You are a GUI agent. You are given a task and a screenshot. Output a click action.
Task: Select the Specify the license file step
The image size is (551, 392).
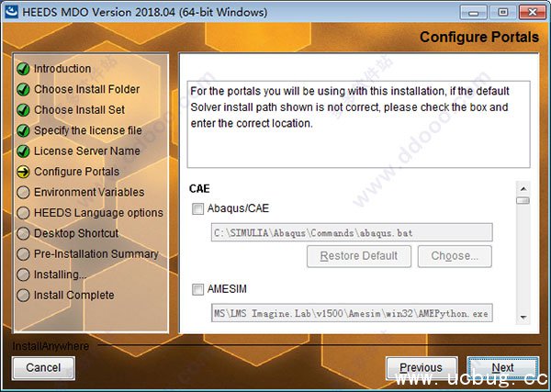pyautogui.click(x=88, y=130)
